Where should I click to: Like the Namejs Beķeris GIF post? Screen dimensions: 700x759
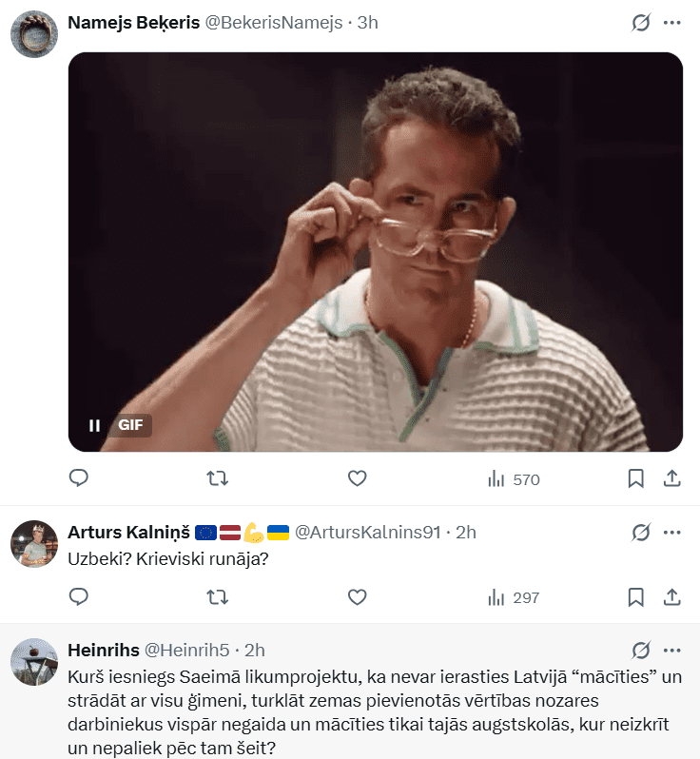(357, 478)
